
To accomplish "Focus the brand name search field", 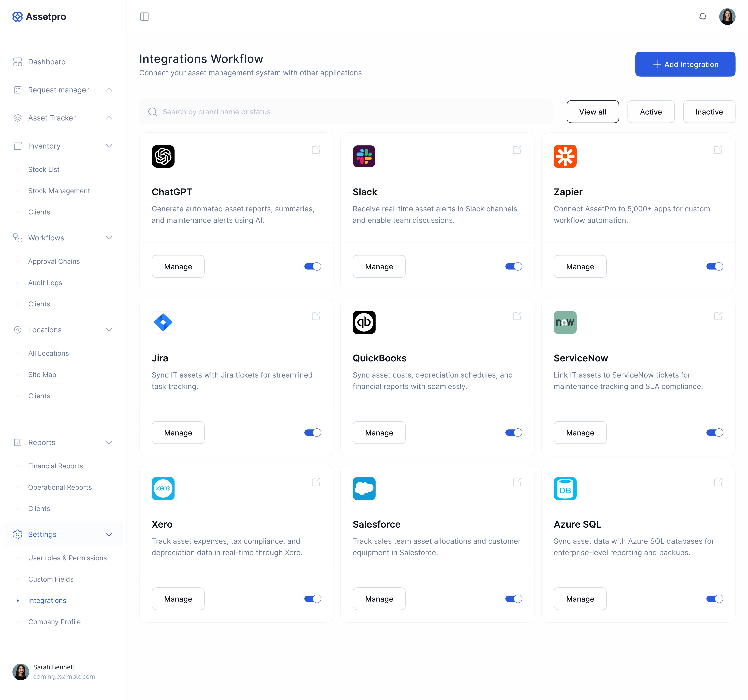I will tap(346, 112).
